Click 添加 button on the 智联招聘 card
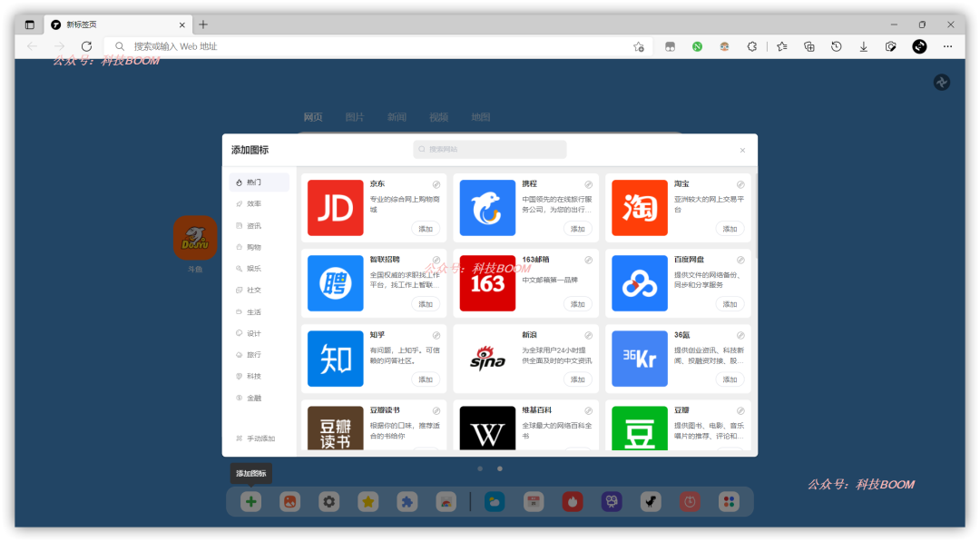Viewport: 980px width, 542px height. (426, 304)
